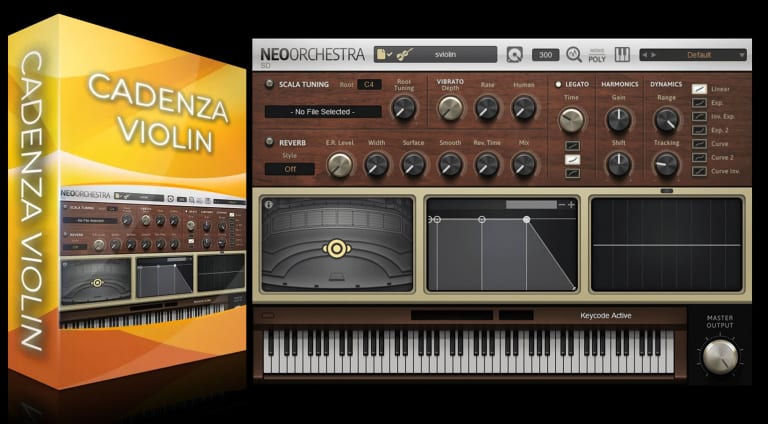Click the Reverb E.R. Level knob
The width and height of the screenshot is (768, 424).
point(340,165)
